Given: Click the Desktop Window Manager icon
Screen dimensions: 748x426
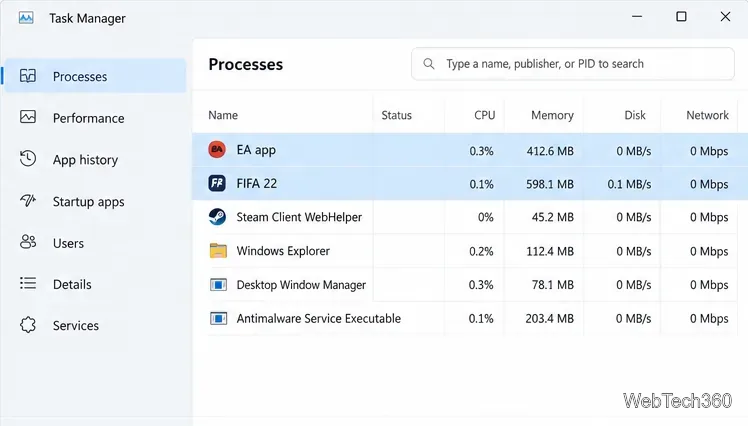Looking at the screenshot, I should tap(218, 285).
